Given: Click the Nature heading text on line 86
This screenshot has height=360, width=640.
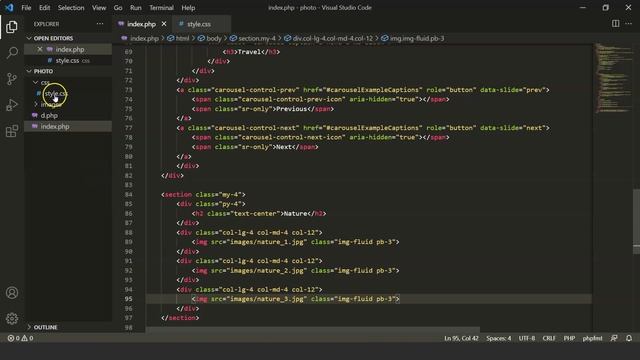Looking at the screenshot, I should [296, 213].
